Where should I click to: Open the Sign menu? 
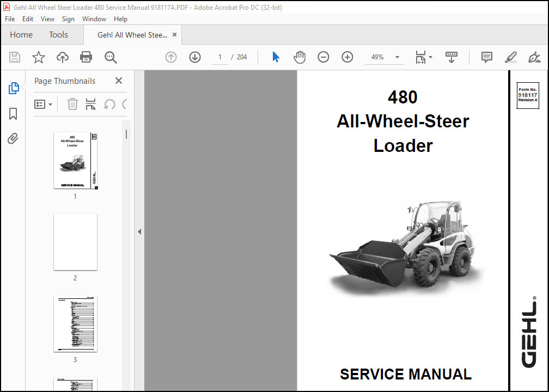tap(68, 19)
